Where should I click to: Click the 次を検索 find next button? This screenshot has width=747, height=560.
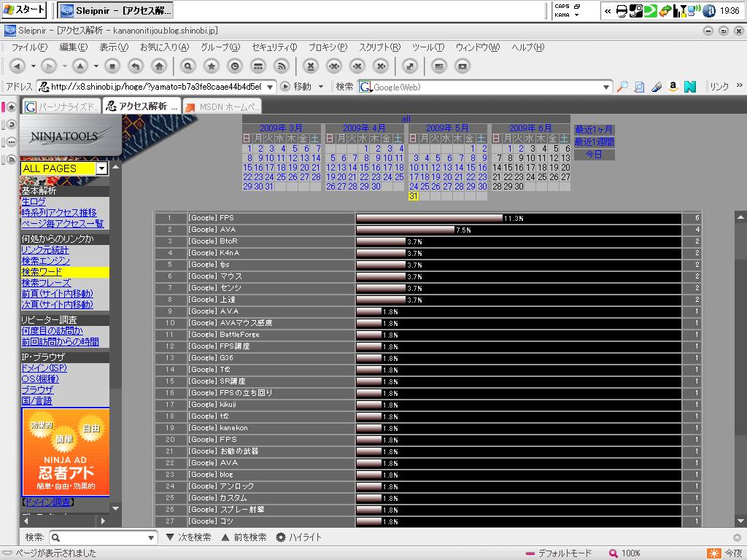point(189,537)
